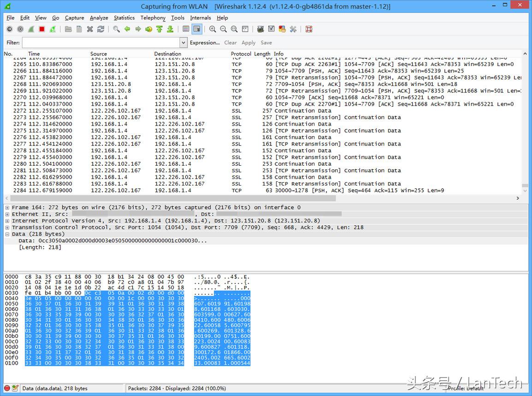Open the Analyze menu
Viewport: 532px width, 396px height.
(99, 18)
